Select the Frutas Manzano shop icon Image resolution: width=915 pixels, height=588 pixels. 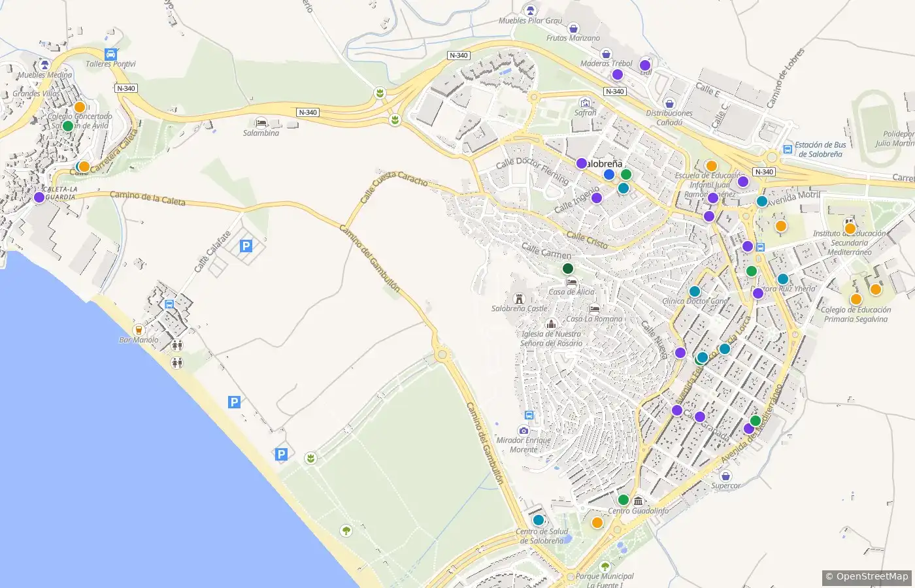[573, 28]
